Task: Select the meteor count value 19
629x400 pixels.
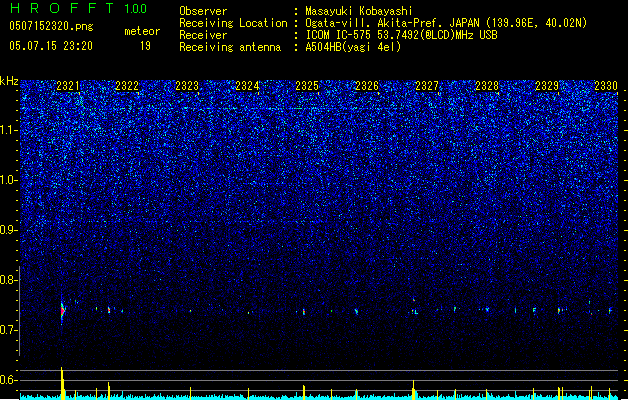Action: 145,46
